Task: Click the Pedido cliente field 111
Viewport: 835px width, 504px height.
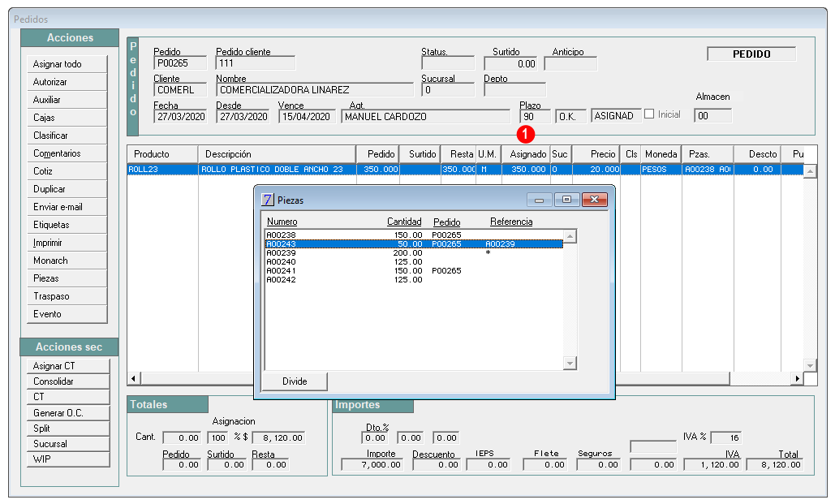Action: (256, 63)
